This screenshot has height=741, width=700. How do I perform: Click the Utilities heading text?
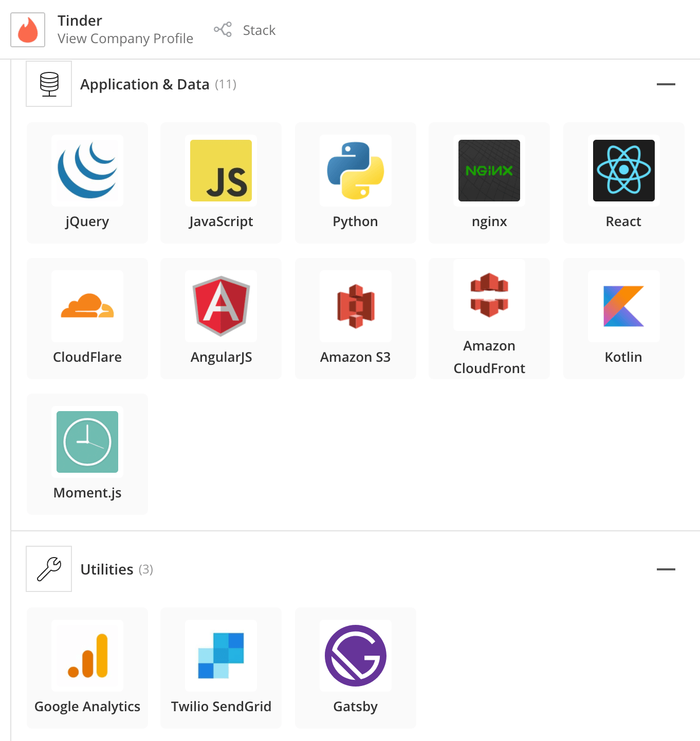[107, 569]
